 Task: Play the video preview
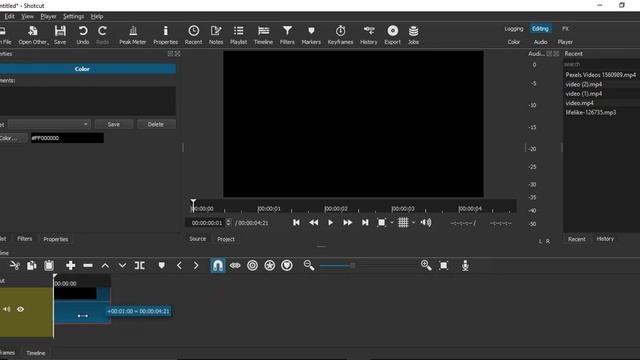click(x=330, y=222)
